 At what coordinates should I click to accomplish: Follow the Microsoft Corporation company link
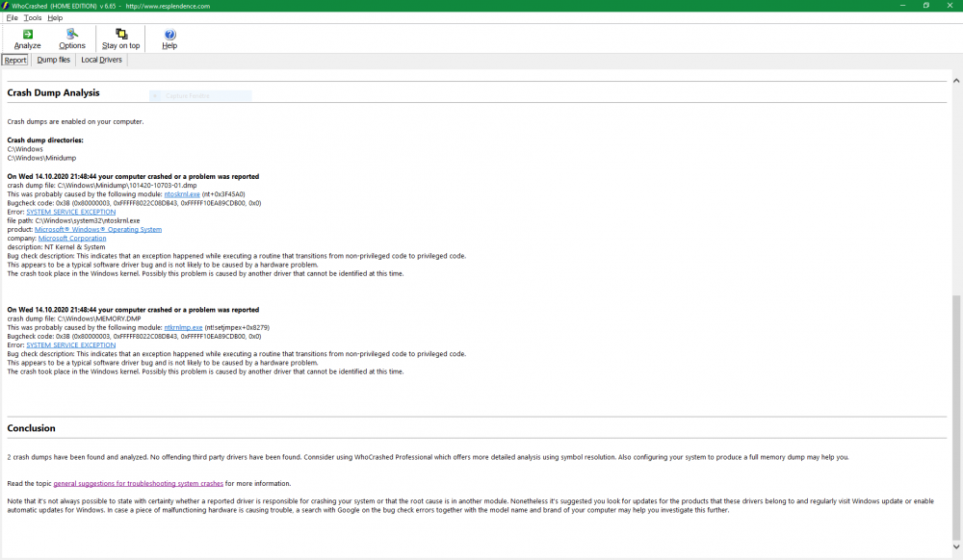72,239
